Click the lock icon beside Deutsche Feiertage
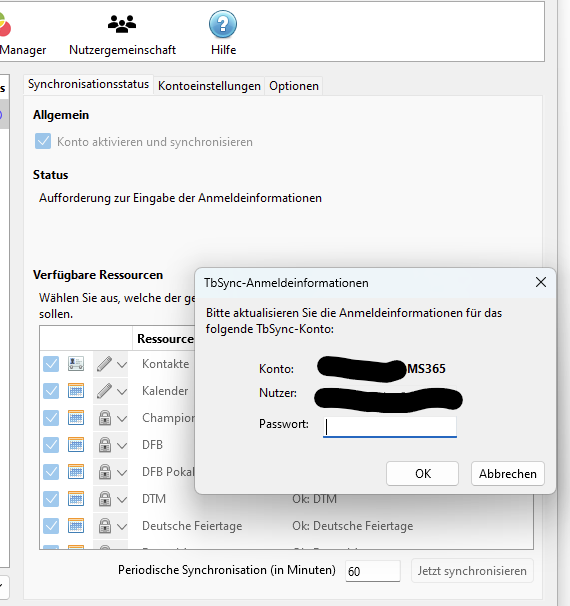Viewport: 570px width, 606px height. click(105, 526)
